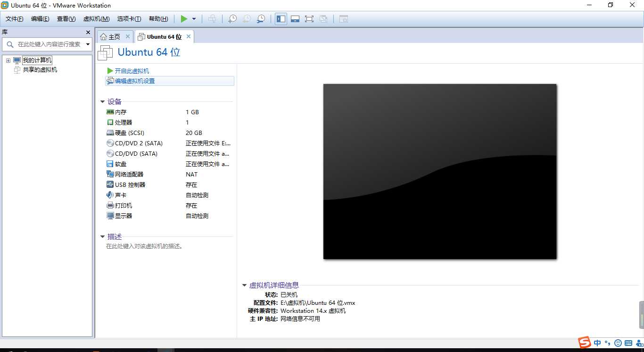Collapse the 设备 section

coord(102,101)
